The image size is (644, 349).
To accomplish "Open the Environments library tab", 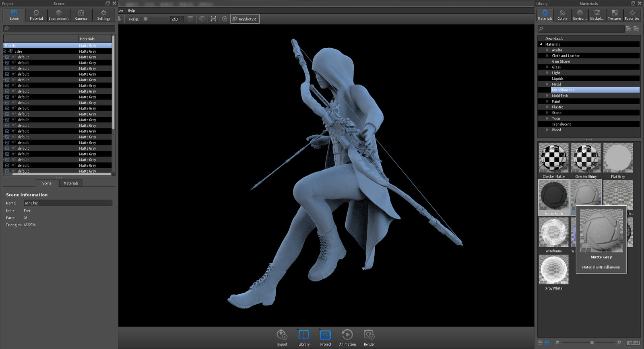I will click(x=580, y=15).
